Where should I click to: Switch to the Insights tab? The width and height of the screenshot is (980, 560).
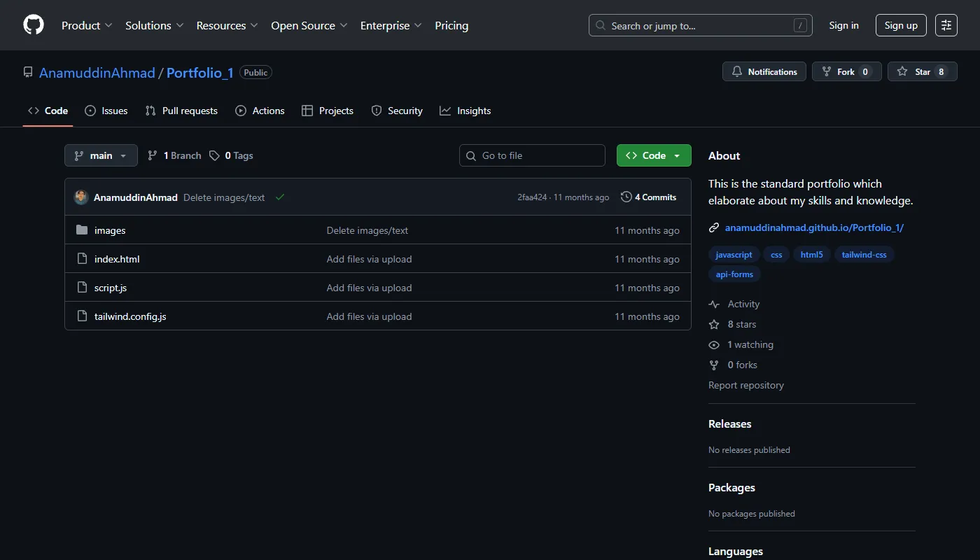[465, 111]
